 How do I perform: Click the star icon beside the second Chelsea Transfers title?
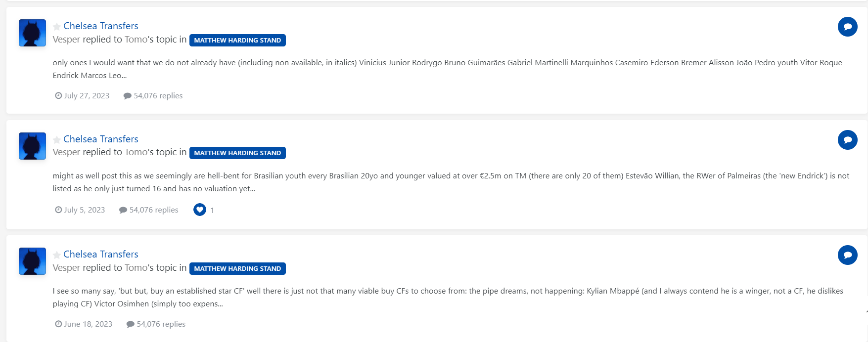[57, 140]
